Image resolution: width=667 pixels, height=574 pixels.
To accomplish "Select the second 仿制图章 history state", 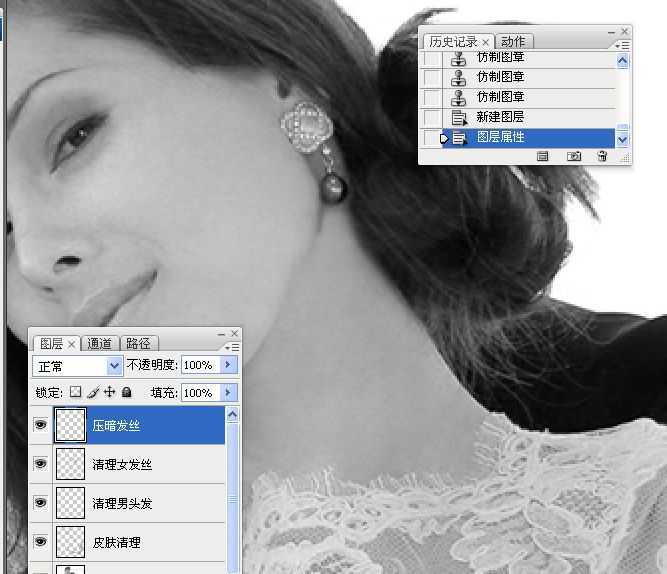I will coord(529,78).
